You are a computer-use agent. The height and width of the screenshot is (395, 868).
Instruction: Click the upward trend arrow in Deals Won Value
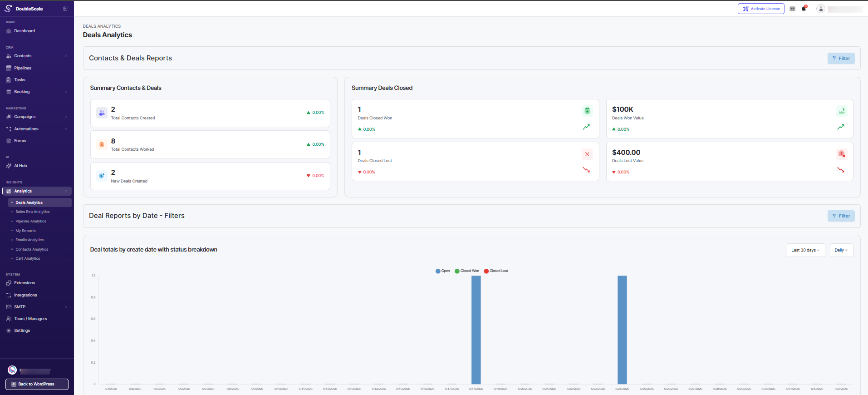(841, 127)
